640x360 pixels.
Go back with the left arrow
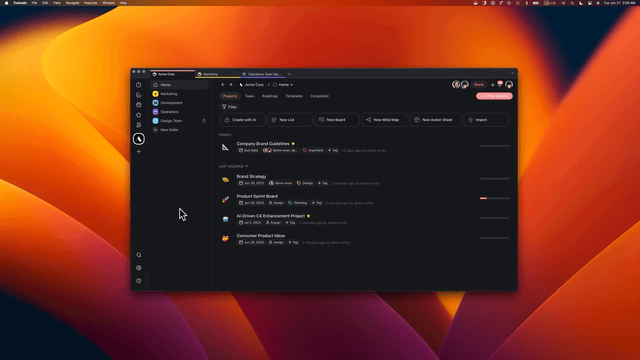coord(223,84)
